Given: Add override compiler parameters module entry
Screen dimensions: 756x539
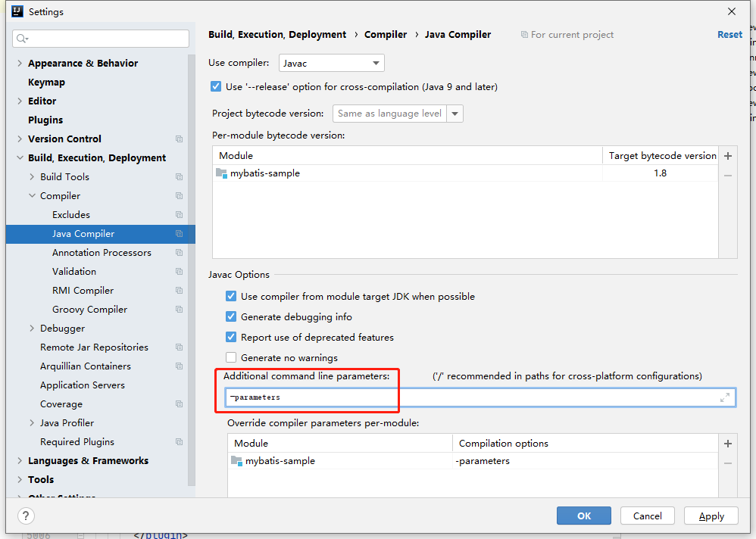Looking at the screenshot, I should click(x=728, y=444).
